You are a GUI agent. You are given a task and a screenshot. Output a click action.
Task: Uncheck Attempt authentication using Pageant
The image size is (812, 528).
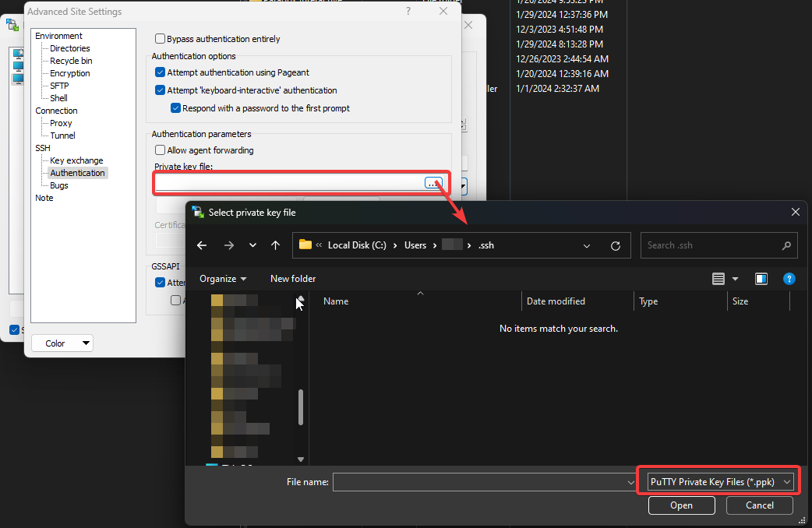161,72
